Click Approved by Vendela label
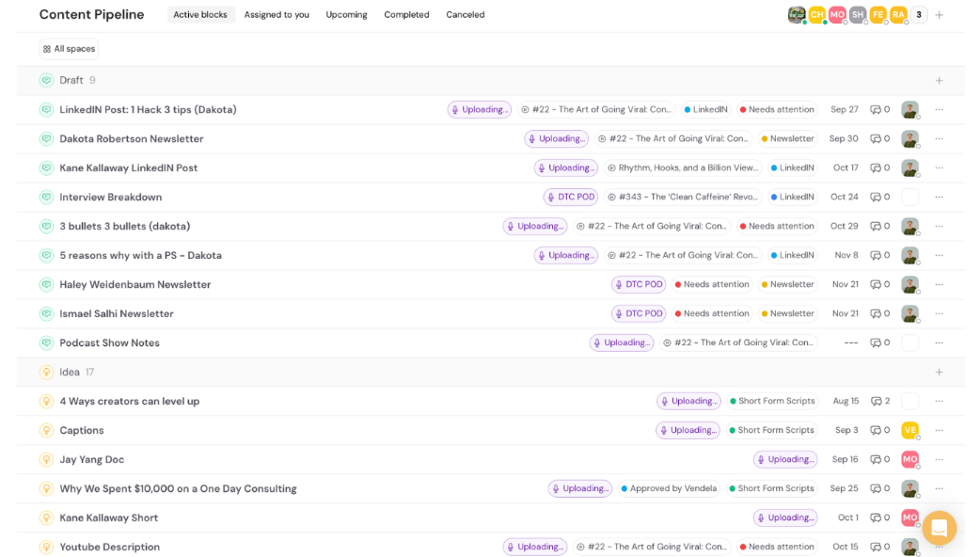The image size is (980, 557). 669,488
